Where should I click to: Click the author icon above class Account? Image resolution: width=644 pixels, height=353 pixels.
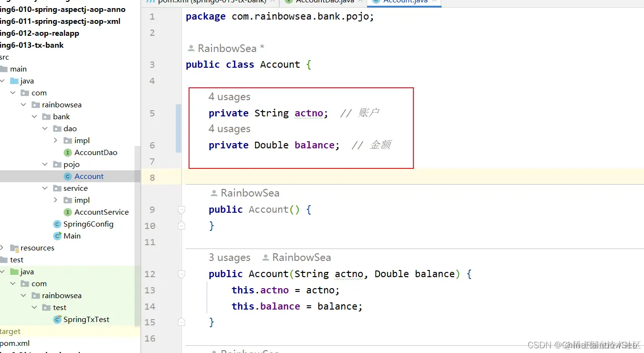(191, 48)
